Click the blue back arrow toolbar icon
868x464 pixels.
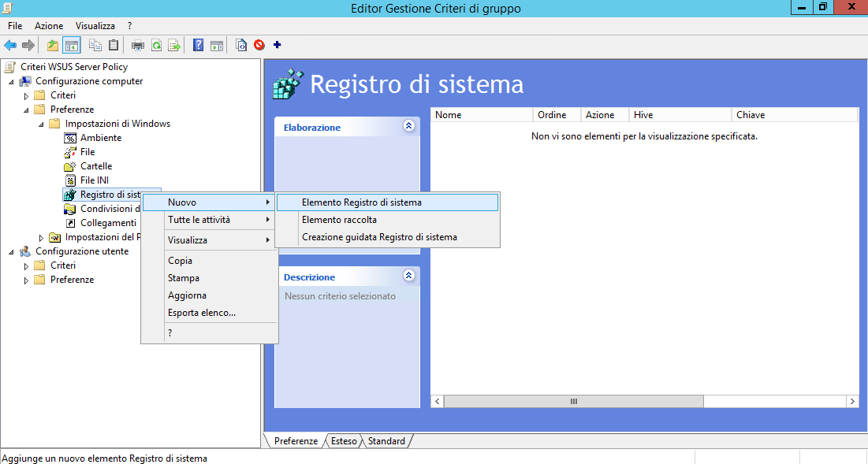click(x=10, y=46)
